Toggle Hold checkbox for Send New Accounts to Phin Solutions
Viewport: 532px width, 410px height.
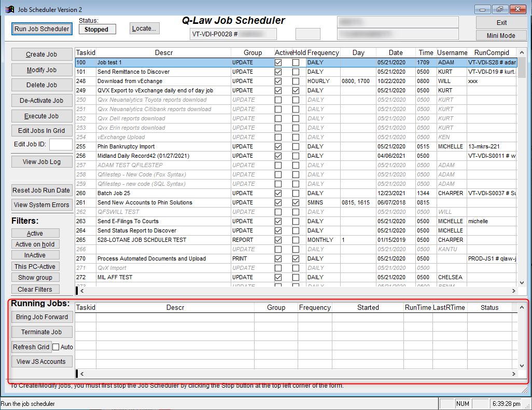tap(296, 202)
